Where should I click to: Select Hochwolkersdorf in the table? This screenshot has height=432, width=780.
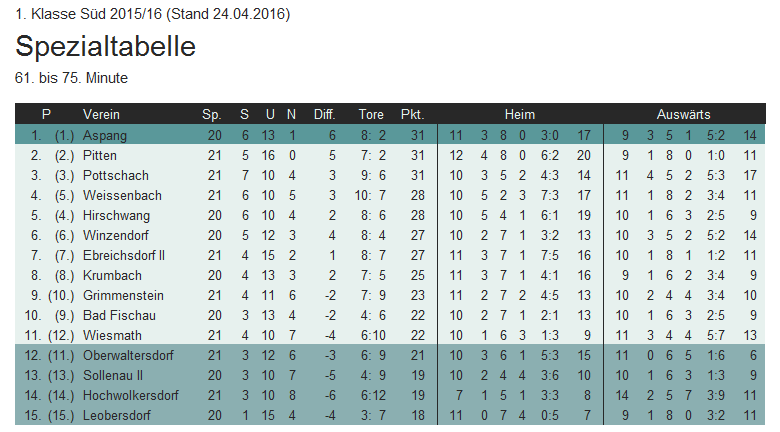pos(129,395)
